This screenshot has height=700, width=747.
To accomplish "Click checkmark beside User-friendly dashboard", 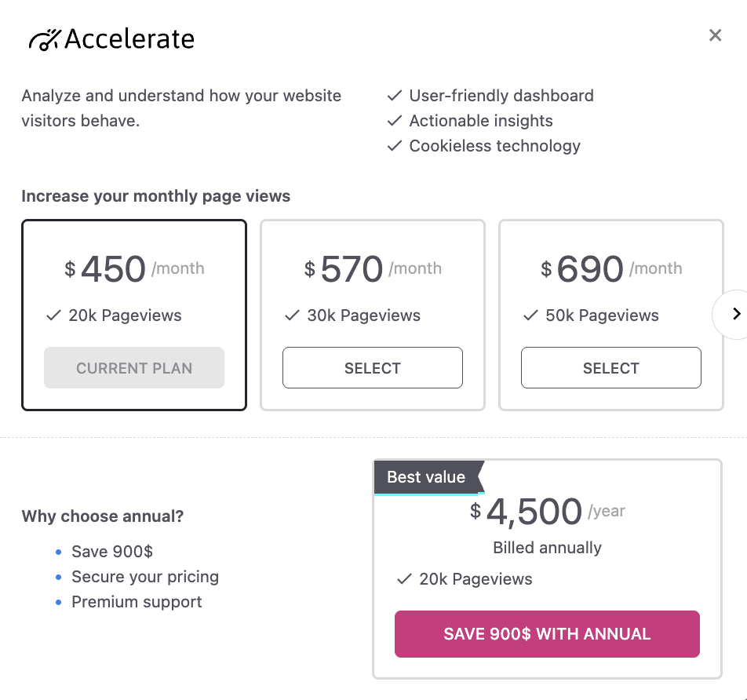I will (395, 97).
